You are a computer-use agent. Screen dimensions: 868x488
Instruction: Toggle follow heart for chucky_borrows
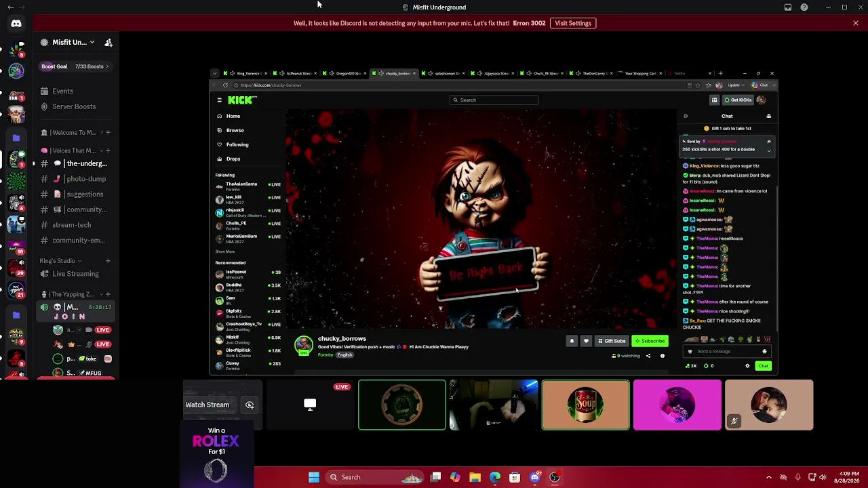(586, 341)
